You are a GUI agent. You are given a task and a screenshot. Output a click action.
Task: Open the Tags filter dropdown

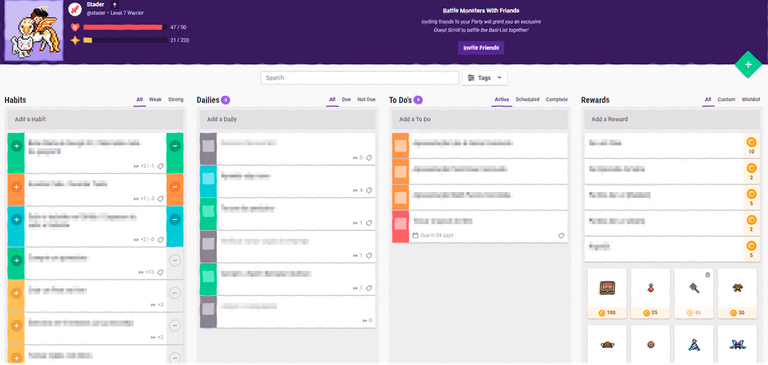485,78
